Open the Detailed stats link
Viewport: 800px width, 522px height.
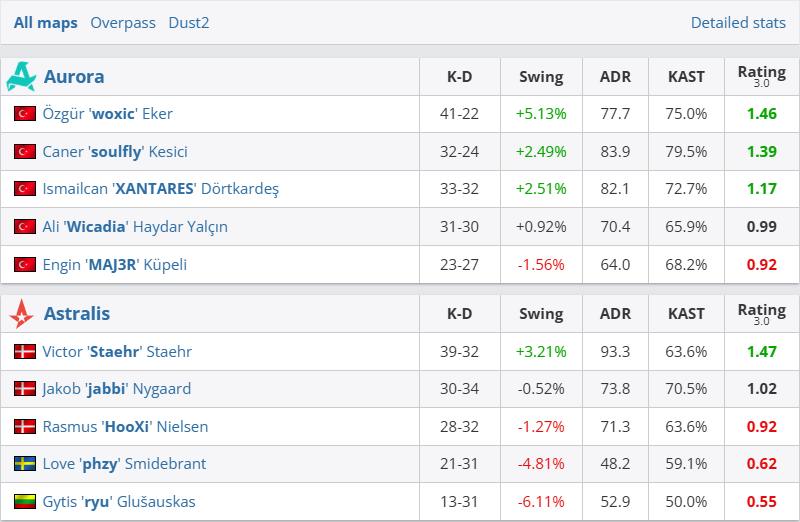tap(738, 22)
